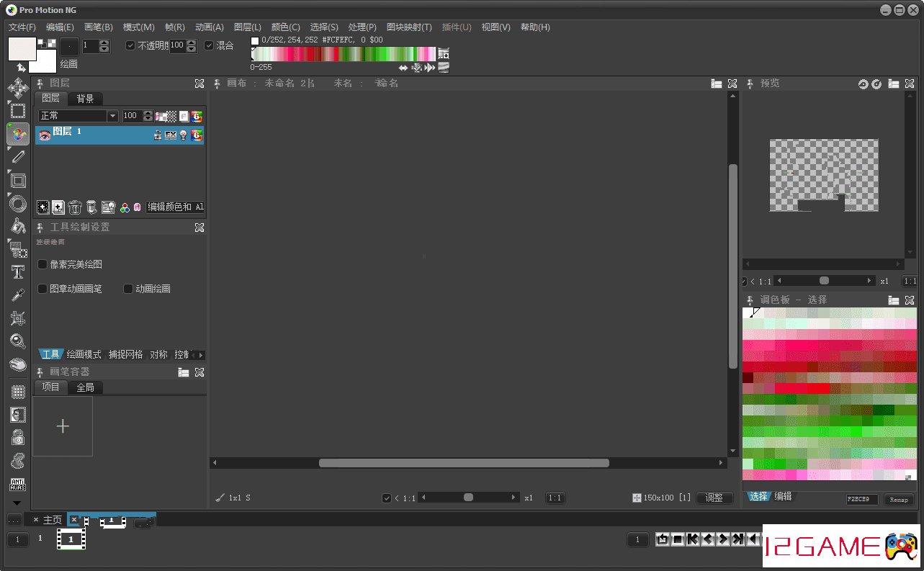Image resolution: width=924 pixels, height=571 pixels.
Task: Select the crop tool
Action: pos(18,318)
